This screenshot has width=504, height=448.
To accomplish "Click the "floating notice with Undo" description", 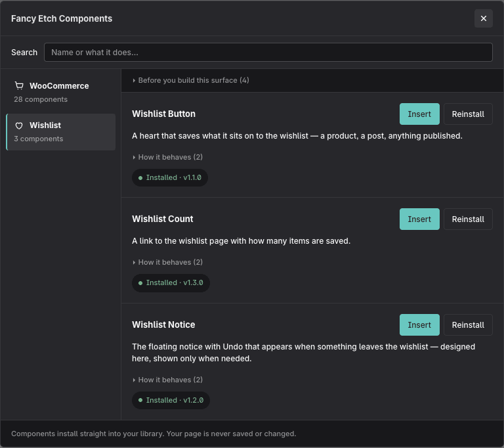I will 303,352.
